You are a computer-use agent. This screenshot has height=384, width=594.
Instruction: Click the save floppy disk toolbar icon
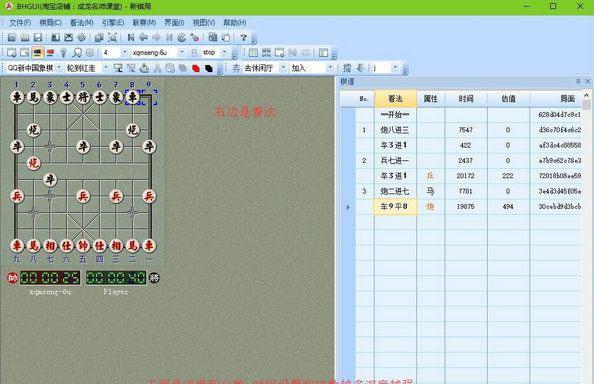tap(38, 37)
